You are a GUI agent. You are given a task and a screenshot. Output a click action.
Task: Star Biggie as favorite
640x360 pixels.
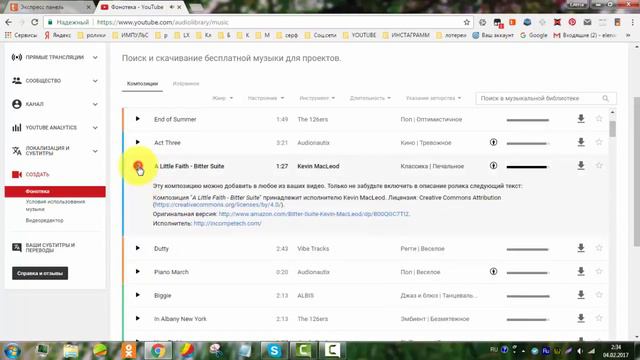pos(599,295)
